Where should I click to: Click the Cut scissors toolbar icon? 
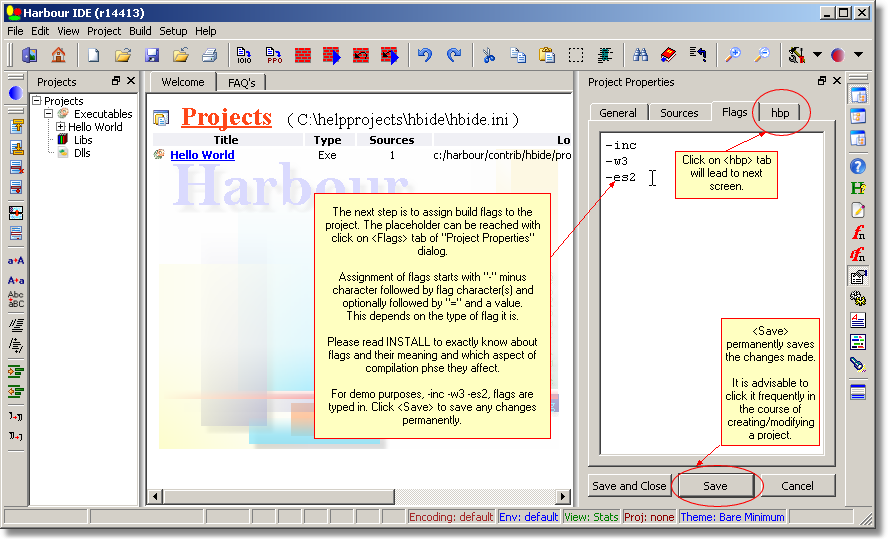489,55
